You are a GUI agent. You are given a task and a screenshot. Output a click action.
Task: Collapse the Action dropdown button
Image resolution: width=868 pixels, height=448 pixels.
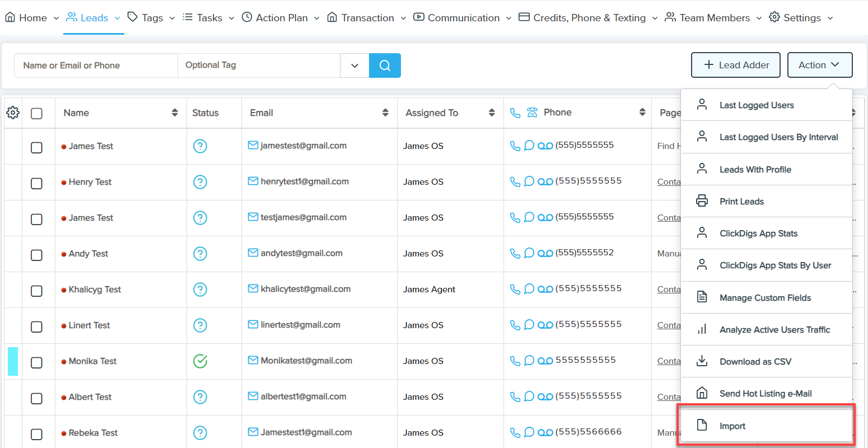pos(819,65)
